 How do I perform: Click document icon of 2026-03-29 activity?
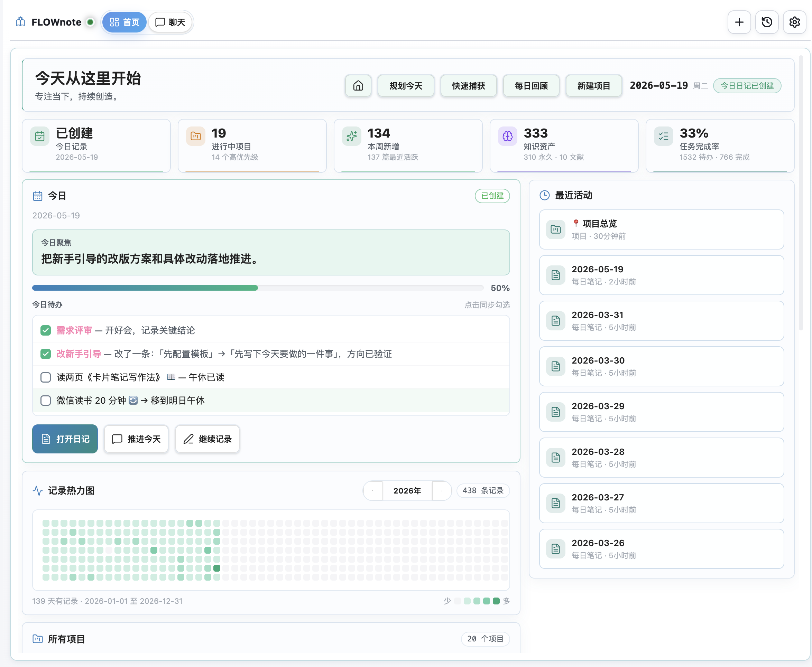point(555,412)
